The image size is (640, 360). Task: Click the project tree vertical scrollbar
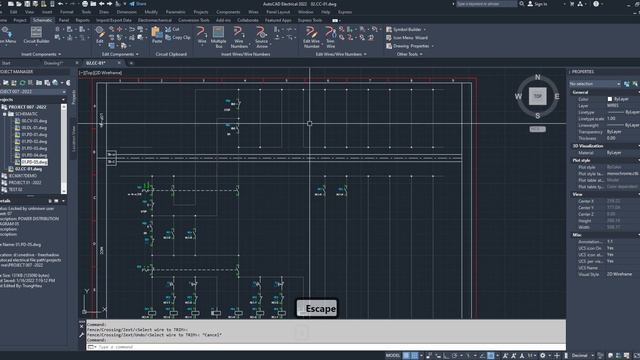[64, 149]
